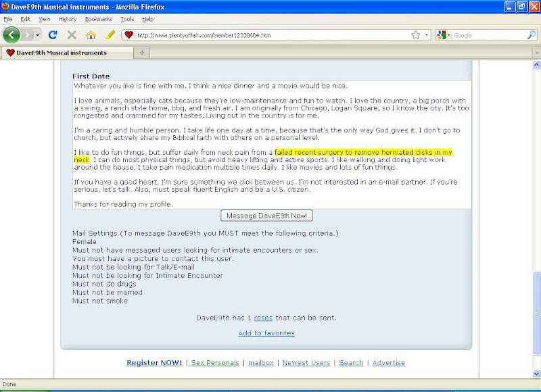Click the 'Must not do drugs' line
This screenshot has width=541, height=392.
[x=104, y=284]
